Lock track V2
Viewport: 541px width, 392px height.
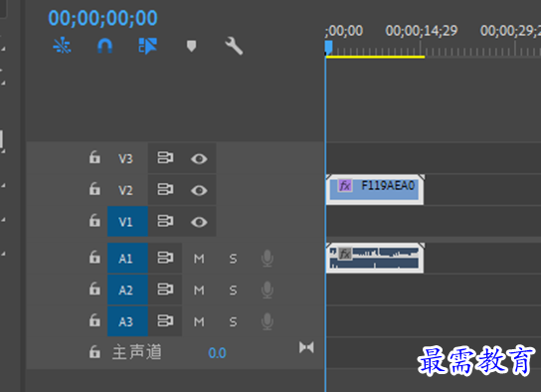[x=94, y=189]
